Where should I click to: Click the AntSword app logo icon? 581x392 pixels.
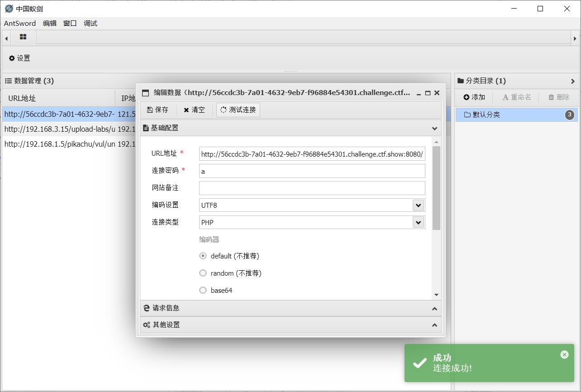(9, 9)
